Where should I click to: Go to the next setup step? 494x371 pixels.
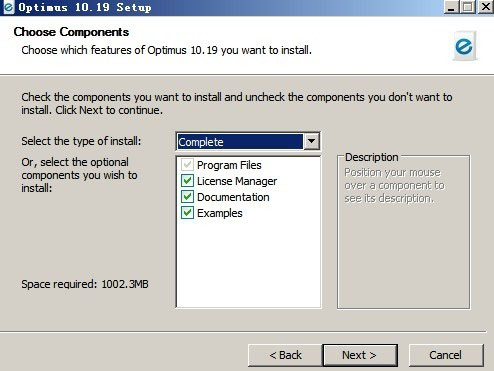click(x=360, y=355)
